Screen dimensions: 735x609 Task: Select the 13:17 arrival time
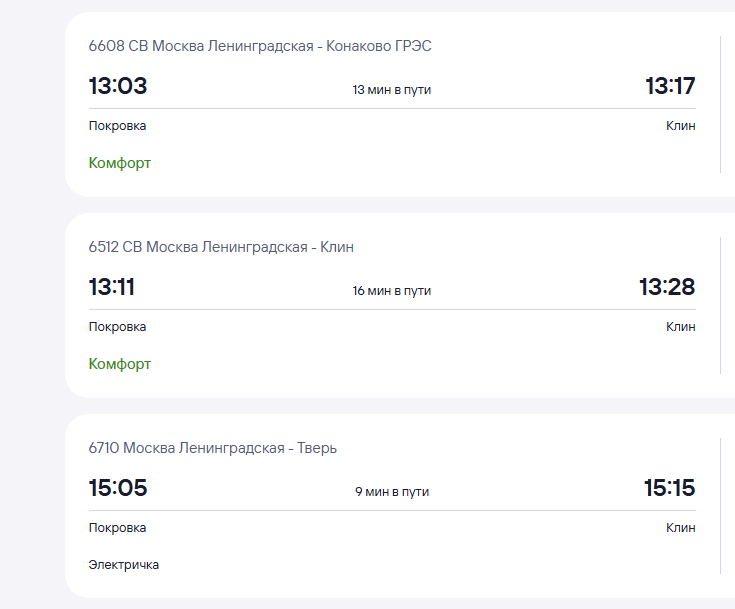click(x=670, y=86)
